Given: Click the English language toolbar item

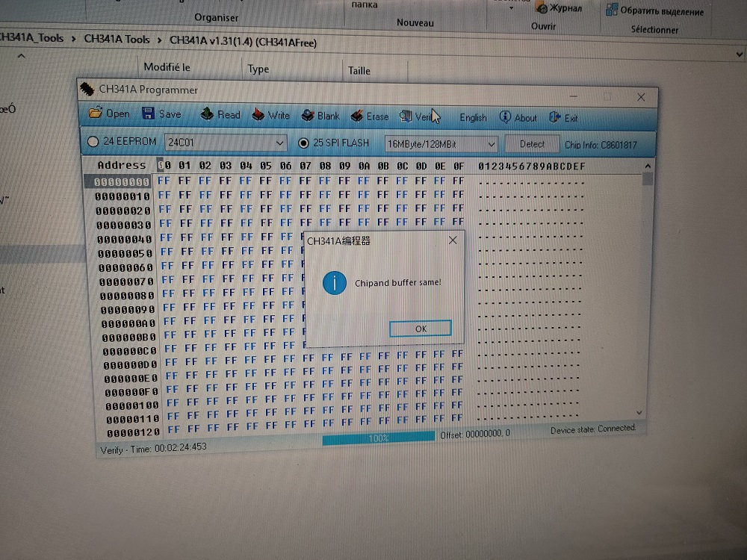Looking at the screenshot, I should 473,118.
